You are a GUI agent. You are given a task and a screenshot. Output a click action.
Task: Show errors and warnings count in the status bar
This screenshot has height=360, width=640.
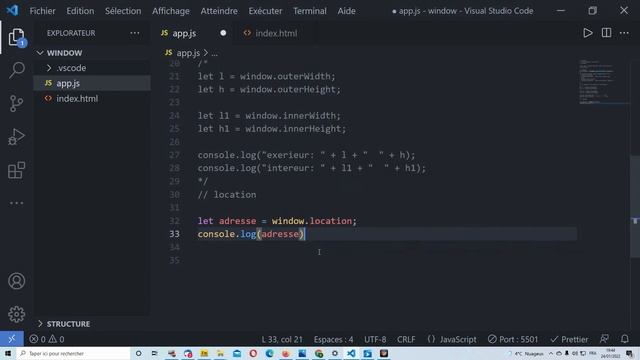pos(47,339)
